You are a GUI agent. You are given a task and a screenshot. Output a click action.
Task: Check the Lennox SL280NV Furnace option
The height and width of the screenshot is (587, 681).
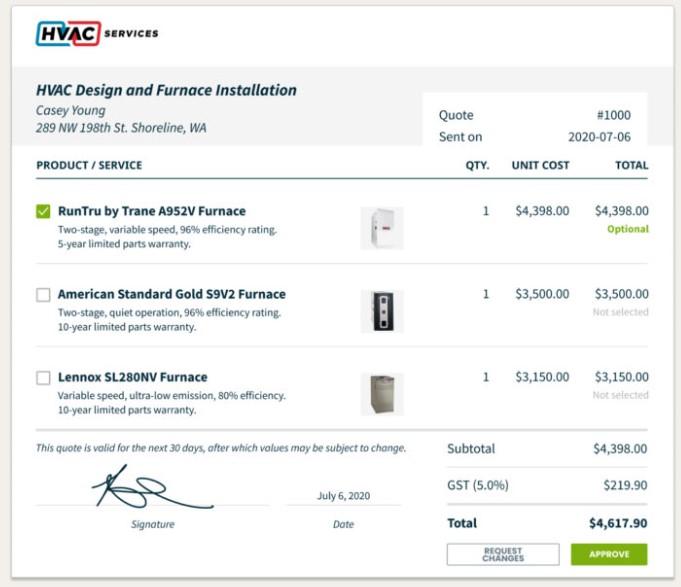point(43,378)
